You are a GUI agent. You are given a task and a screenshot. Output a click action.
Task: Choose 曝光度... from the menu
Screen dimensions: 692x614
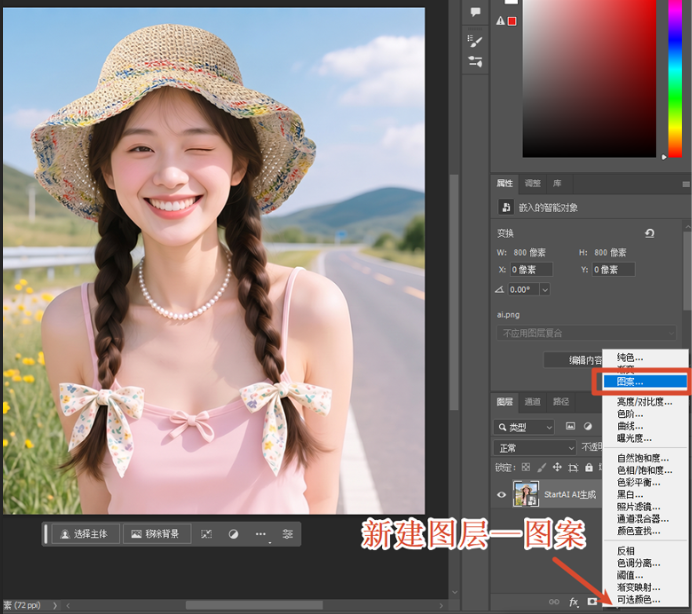tap(645, 438)
